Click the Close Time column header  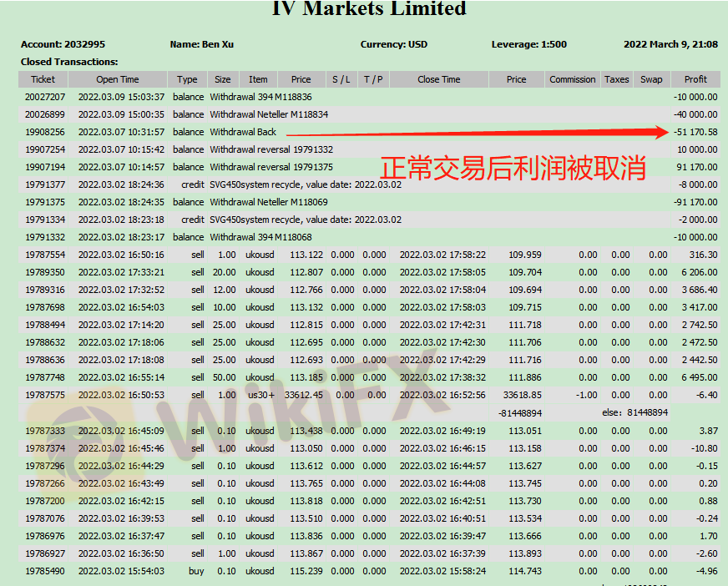click(438, 79)
